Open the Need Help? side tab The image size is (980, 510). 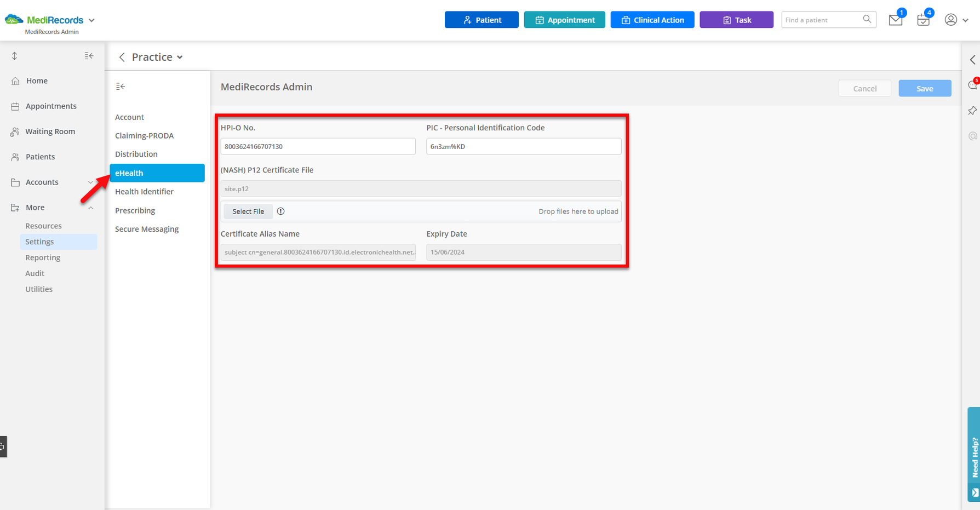(x=974, y=454)
